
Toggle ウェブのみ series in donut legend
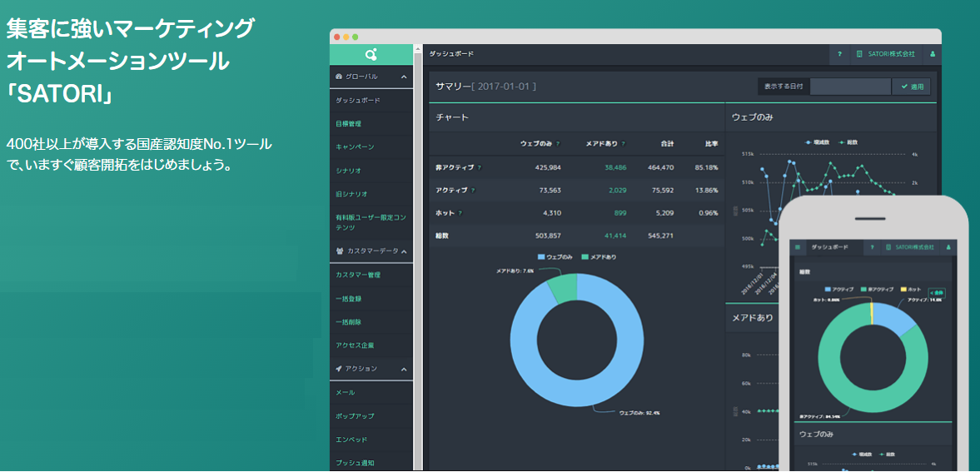[x=555, y=257]
